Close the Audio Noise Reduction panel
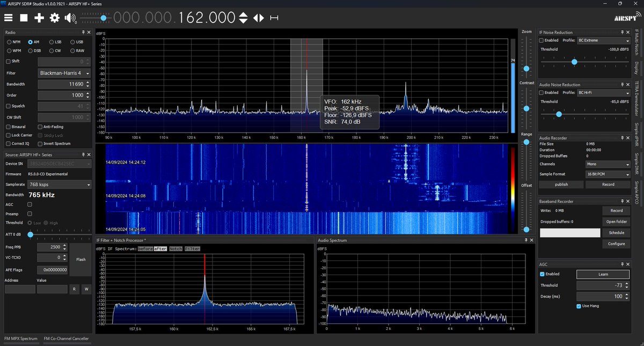 (628, 85)
